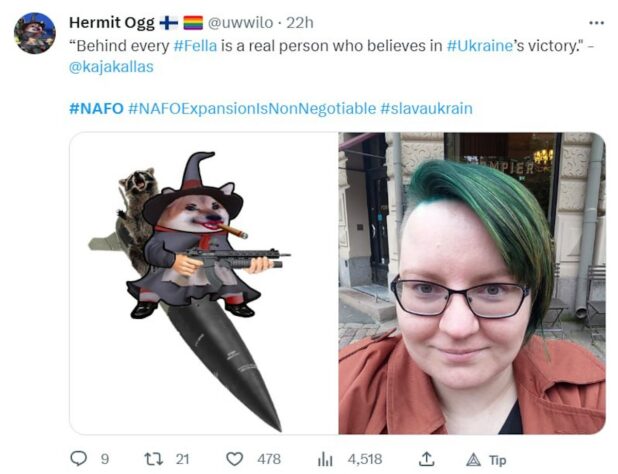The image size is (618, 474).
Task: Click the Hermit Ogg display name
Action: [x=112, y=23]
